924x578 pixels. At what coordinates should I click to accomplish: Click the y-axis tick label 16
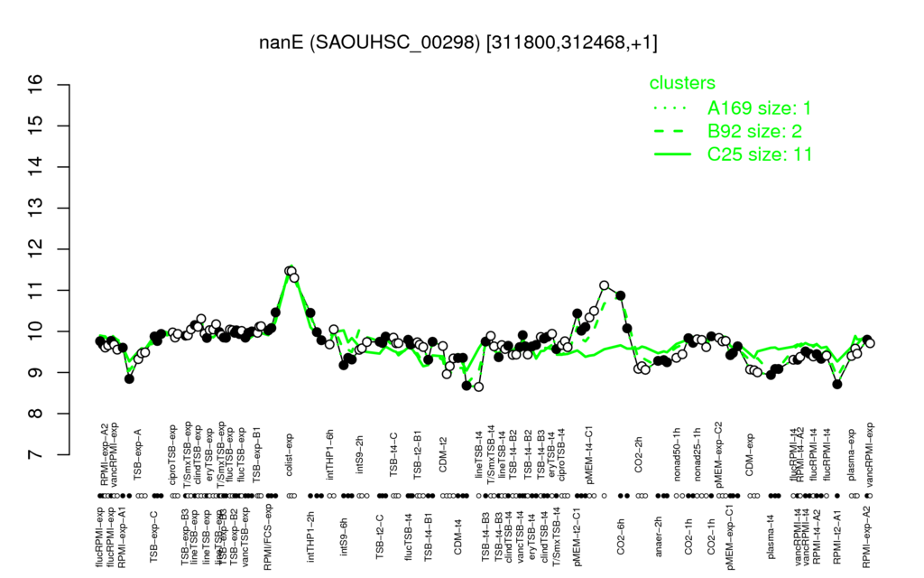pyautogui.click(x=36, y=85)
